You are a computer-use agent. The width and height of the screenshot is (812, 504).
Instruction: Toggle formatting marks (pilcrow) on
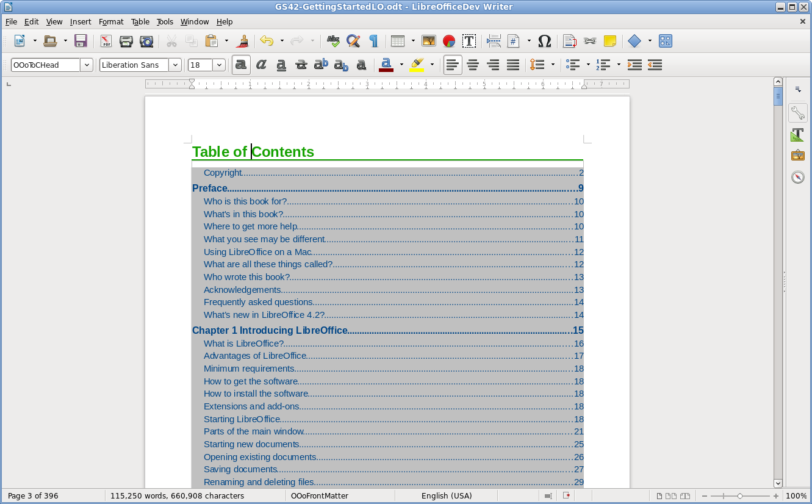pos(373,41)
